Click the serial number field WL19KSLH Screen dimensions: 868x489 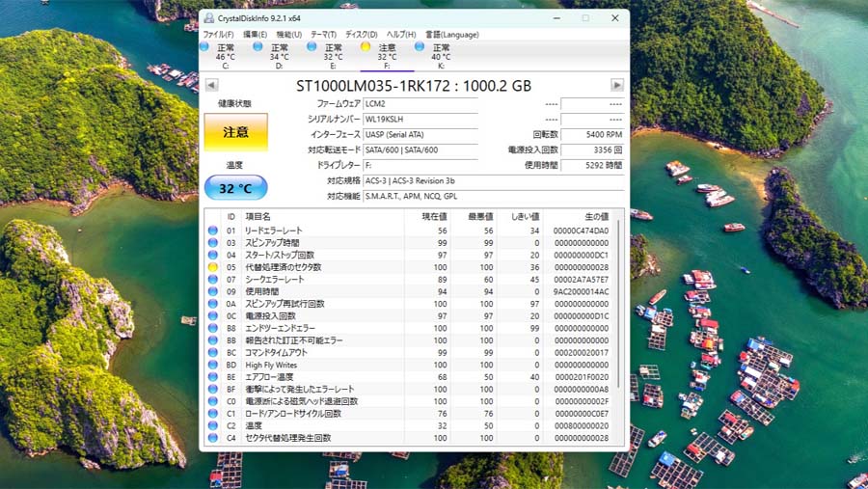tap(420, 119)
